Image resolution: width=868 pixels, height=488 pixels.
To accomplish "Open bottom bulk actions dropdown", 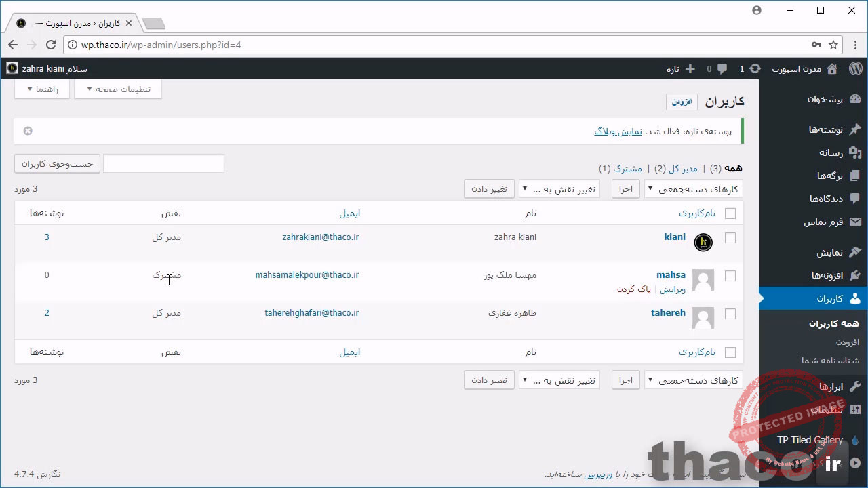I will point(693,380).
